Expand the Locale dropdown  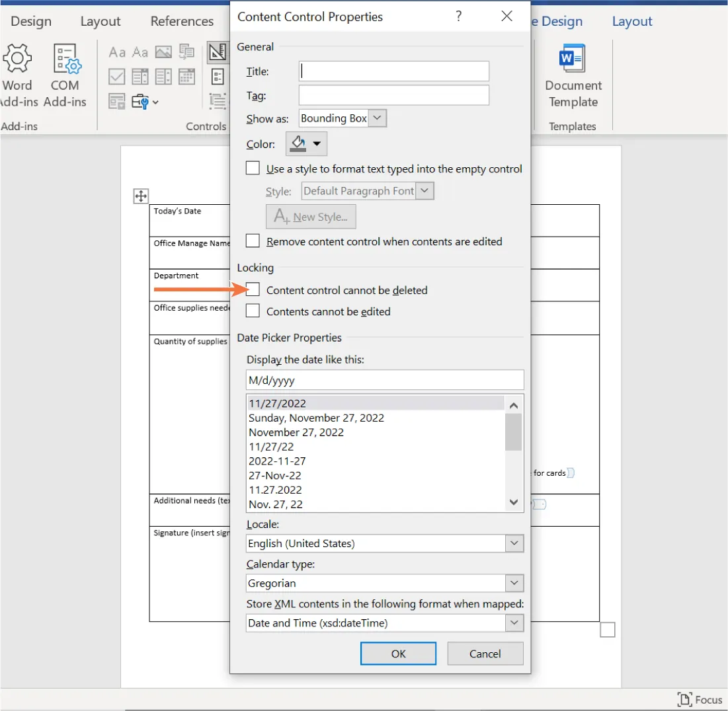pos(514,543)
